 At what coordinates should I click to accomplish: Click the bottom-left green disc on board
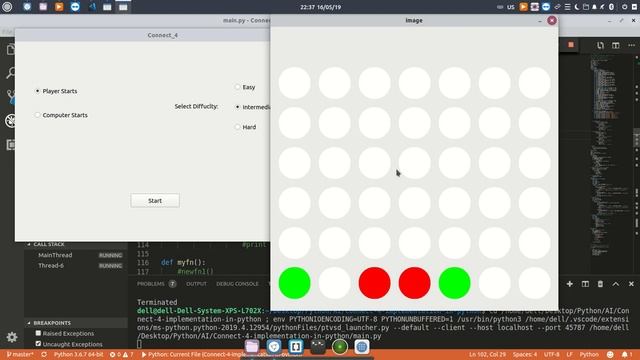294,283
